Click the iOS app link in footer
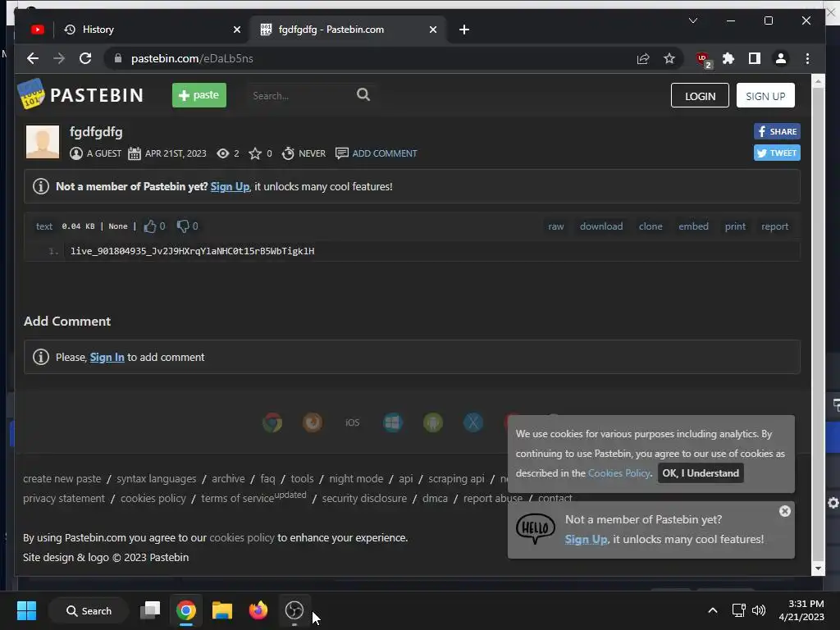 (x=353, y=422)
